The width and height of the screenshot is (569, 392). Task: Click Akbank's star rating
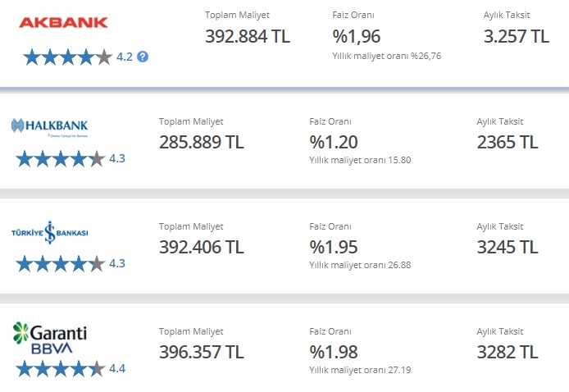(68, 57)
